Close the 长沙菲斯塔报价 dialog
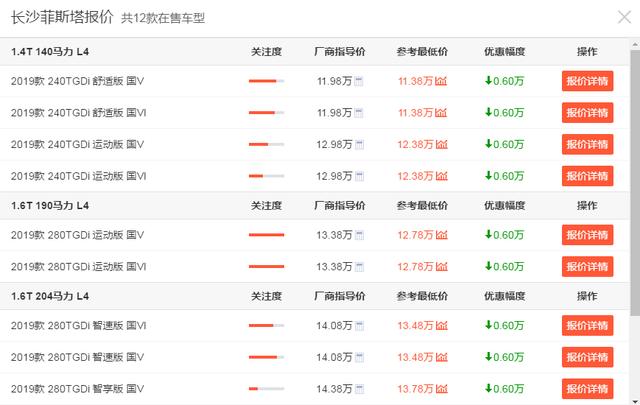The image size is (640, 405). [624, 17]
